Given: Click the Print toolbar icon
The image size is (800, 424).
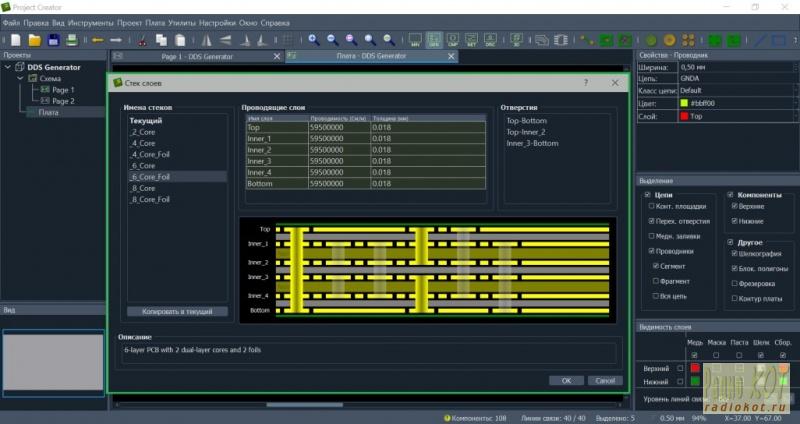Looking at the screenshot, I should point(71,40).
